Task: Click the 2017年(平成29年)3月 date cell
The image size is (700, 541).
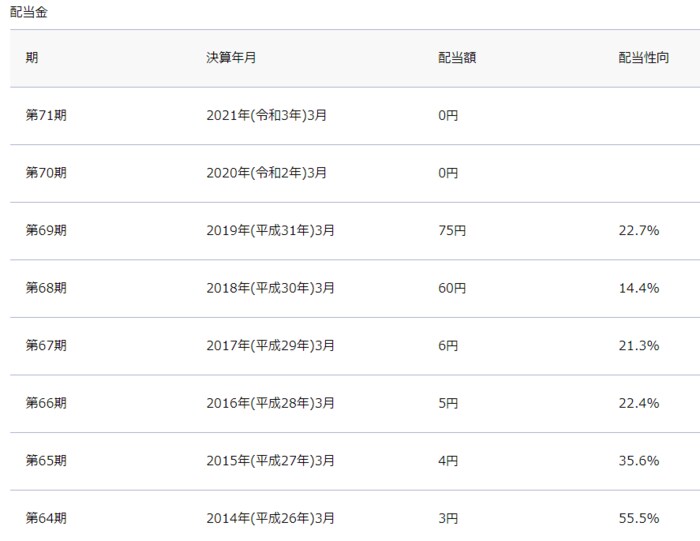Action: pyautogui.click(x=270, y=346)
